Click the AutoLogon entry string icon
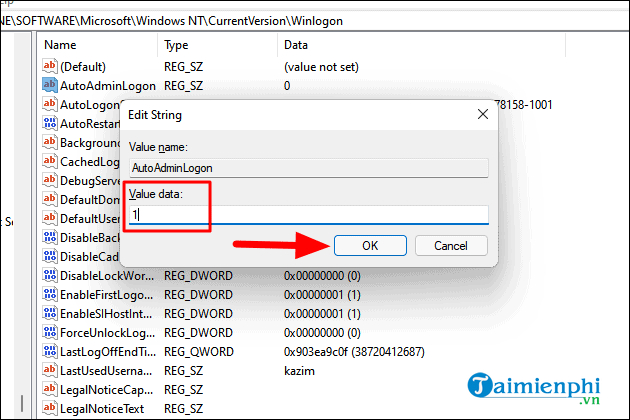The height and width of the screenshot is (420, 630). pos(49,104)
